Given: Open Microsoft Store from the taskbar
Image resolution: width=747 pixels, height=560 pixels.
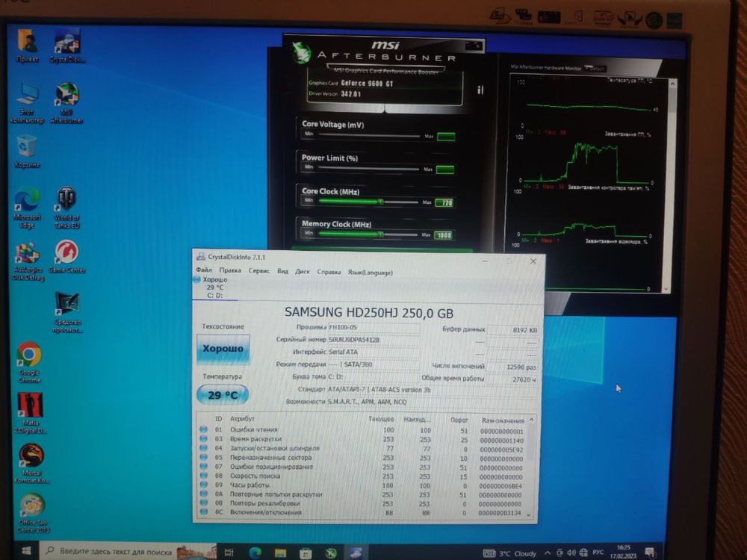Looking at the screenshot, I should (x=305, y=553).
